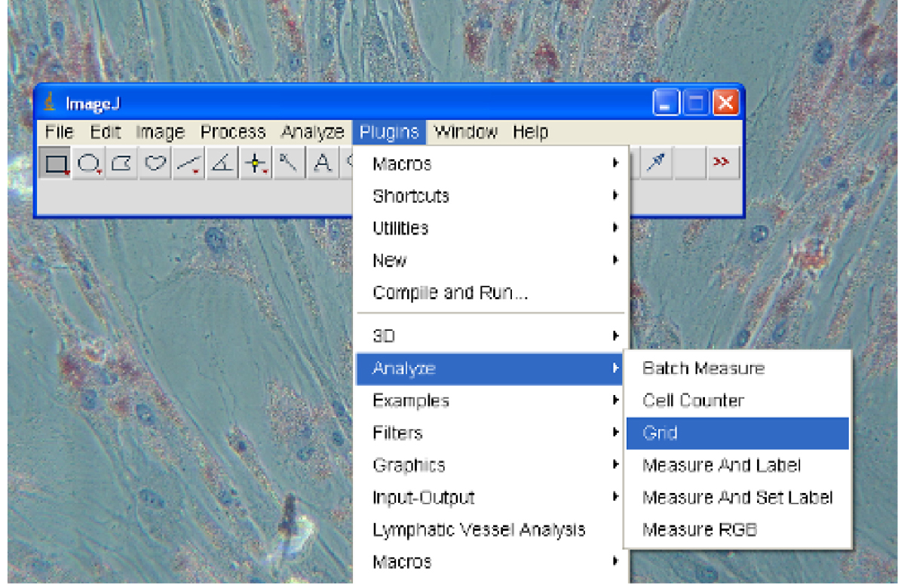Choose Measure And Label plugin

[737, 465]
